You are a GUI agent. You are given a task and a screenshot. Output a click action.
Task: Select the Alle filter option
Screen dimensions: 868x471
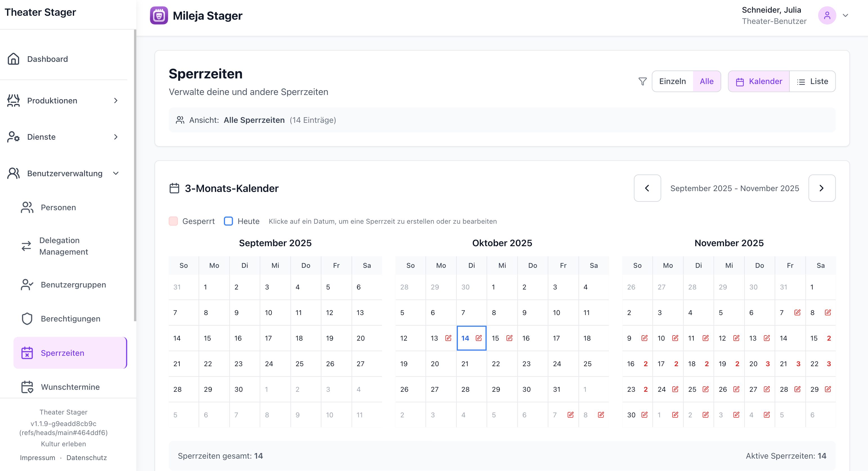coord(707,81)
